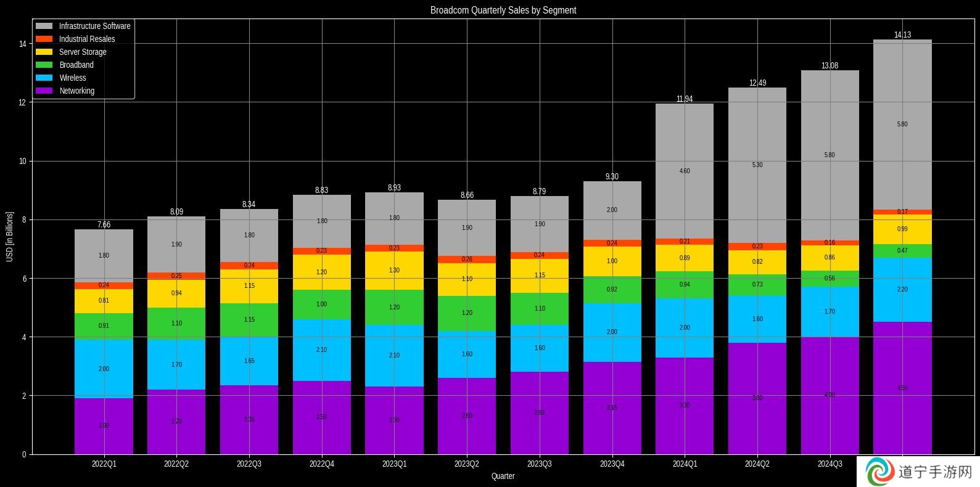Click the y-axis tick label '12'
This screenshot has width=980, height=487.
[x=22, y=102]
